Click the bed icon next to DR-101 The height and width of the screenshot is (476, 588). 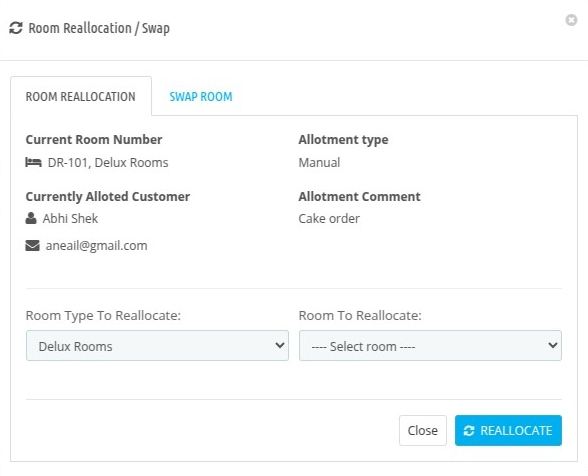click(33, 162)
